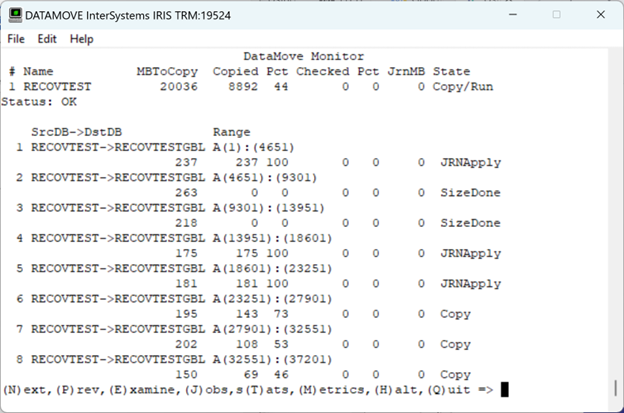Click the 46 percent value
This screenshot has height=413, width=624.
point(281,374)
